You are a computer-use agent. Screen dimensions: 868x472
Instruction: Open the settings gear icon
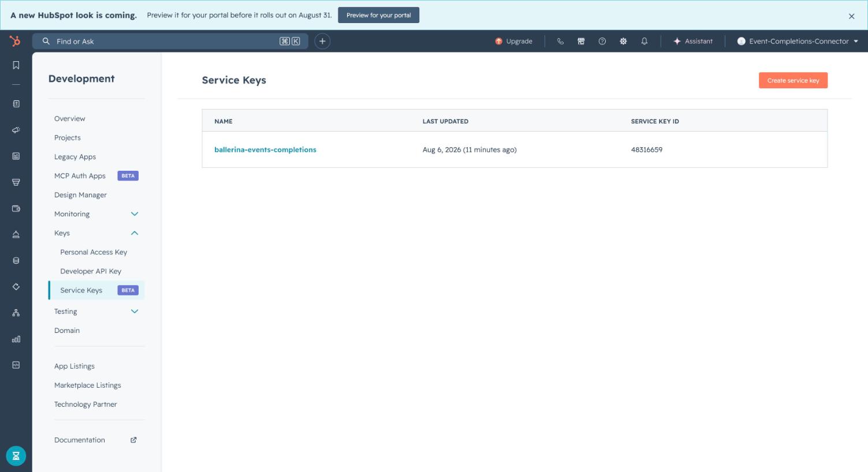click(x=623, y=42)
